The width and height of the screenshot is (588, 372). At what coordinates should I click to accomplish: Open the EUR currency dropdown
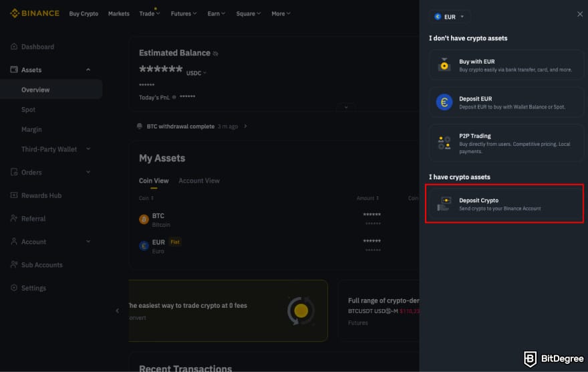tap(449, 17)
